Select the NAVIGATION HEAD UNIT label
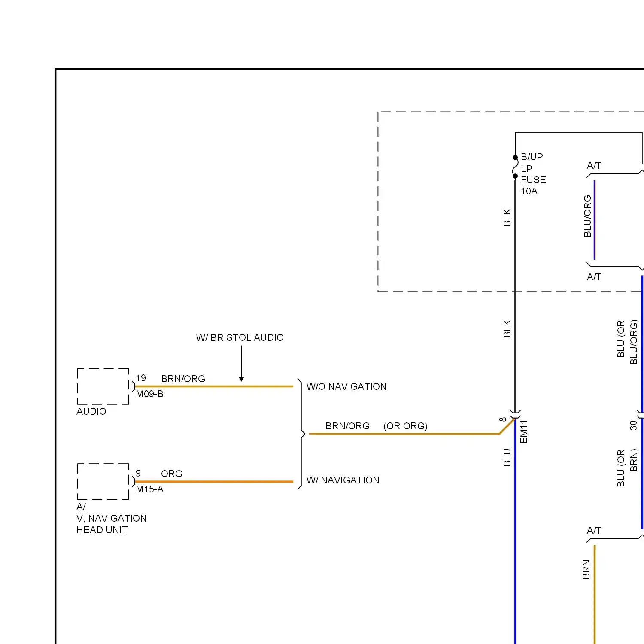The image size is (644, 644). coord(111,518)
